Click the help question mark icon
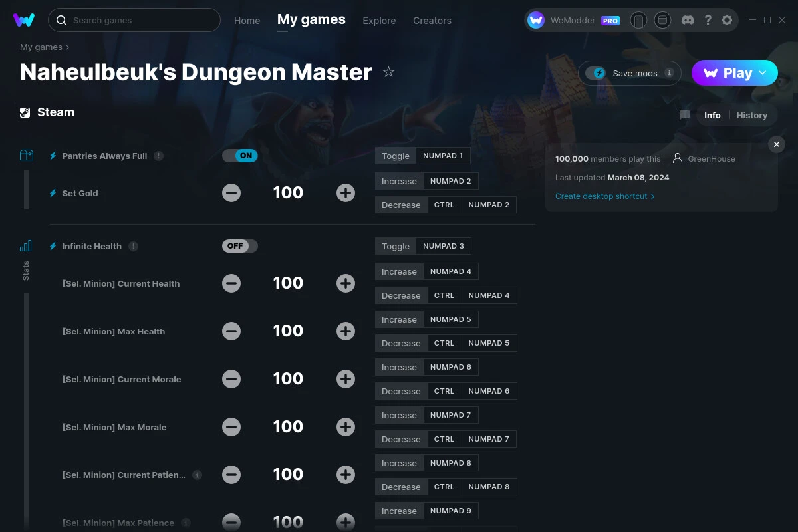 coord(708,20)
